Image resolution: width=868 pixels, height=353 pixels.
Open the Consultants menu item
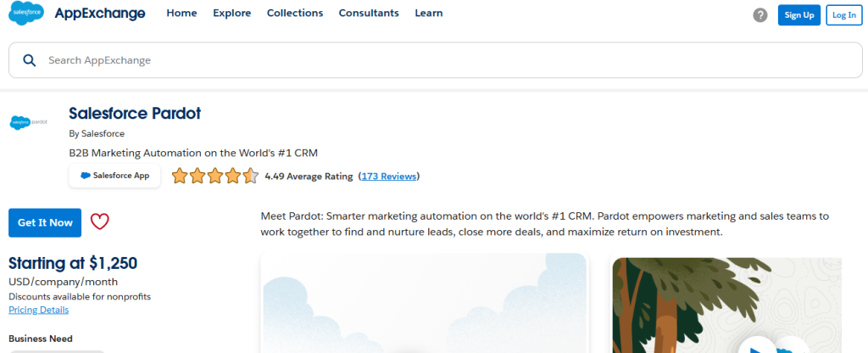(x=369, y=14)
